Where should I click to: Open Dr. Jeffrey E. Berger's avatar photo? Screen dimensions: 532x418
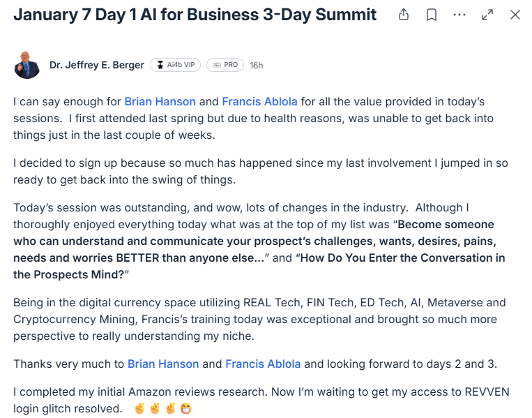[x=26, y=66]
